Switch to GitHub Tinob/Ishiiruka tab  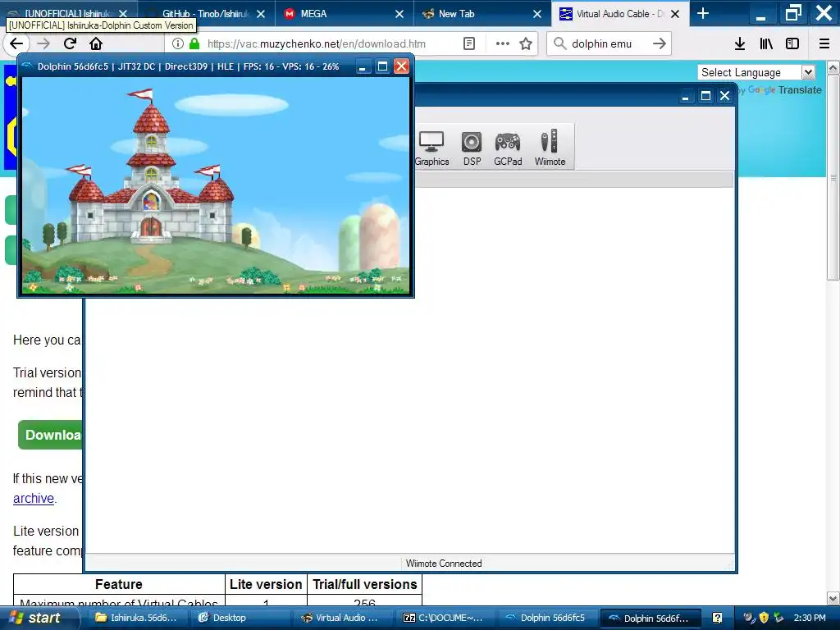tap(206, 14)
